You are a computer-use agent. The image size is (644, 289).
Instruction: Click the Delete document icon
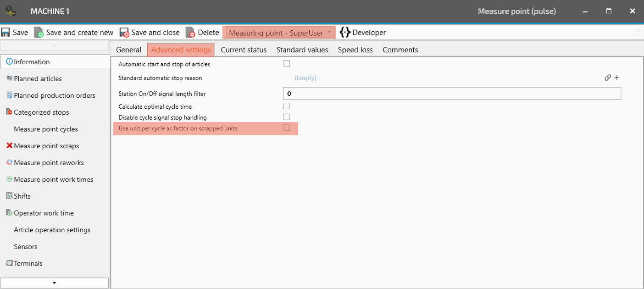click(190, 33)
